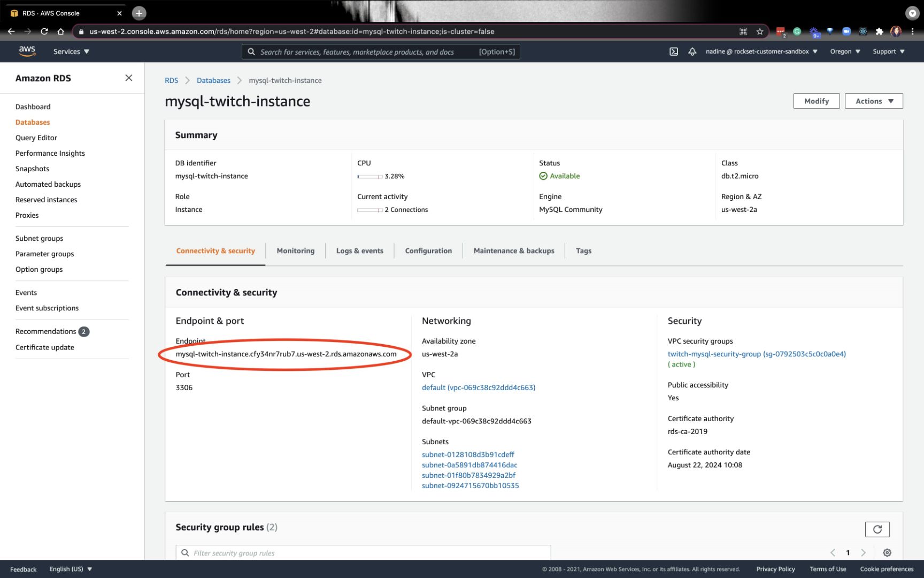The height and width of the screenshot is (578, 924).
Task: Open Reserved instances in the sidebar
Action: tap(47, 200)
